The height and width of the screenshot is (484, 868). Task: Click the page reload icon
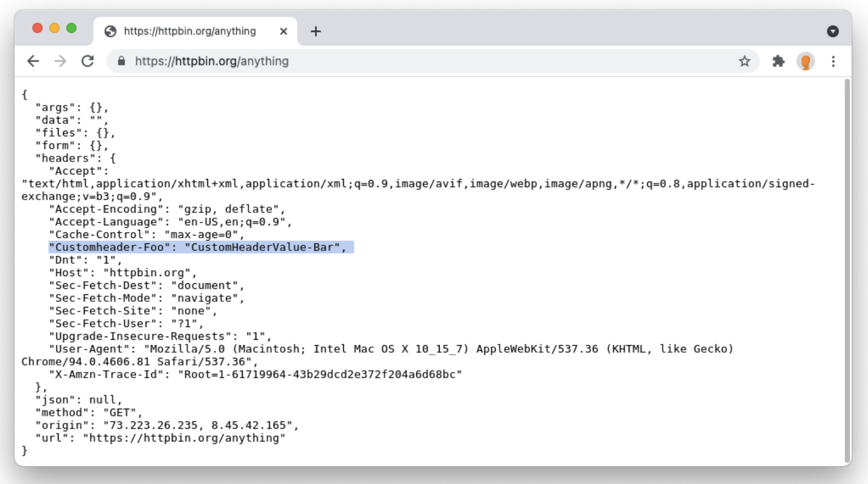88,61
